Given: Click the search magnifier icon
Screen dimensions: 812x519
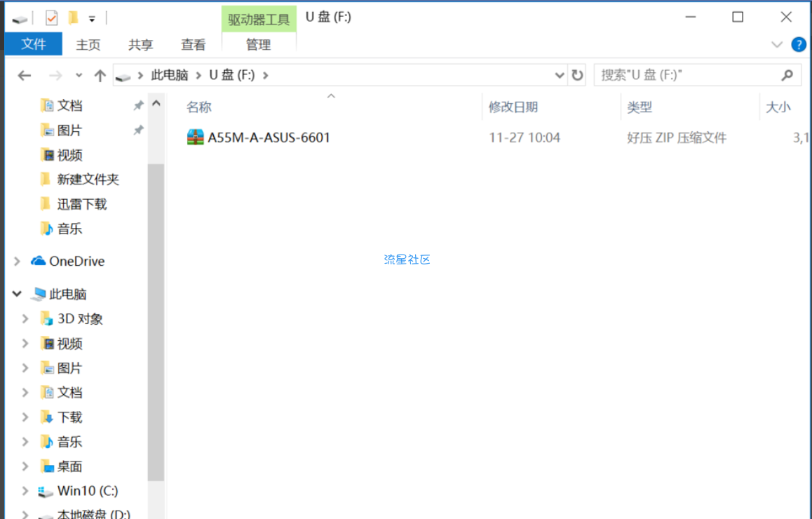Looking at the screenshot, I should (787, 75).
